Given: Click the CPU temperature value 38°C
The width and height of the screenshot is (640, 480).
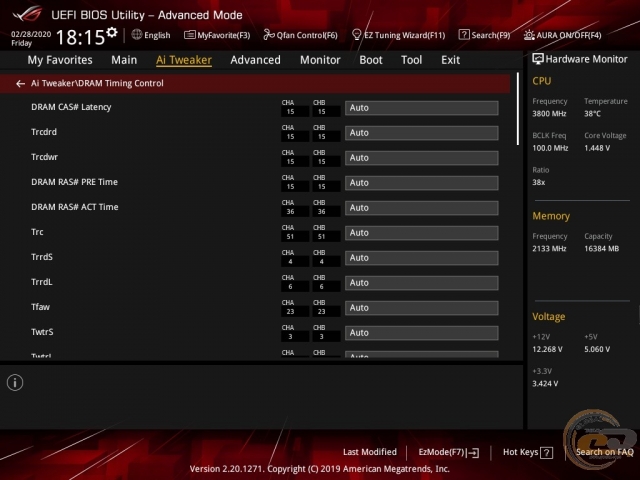Looking at the screenshot, I should tap(592, 113).
